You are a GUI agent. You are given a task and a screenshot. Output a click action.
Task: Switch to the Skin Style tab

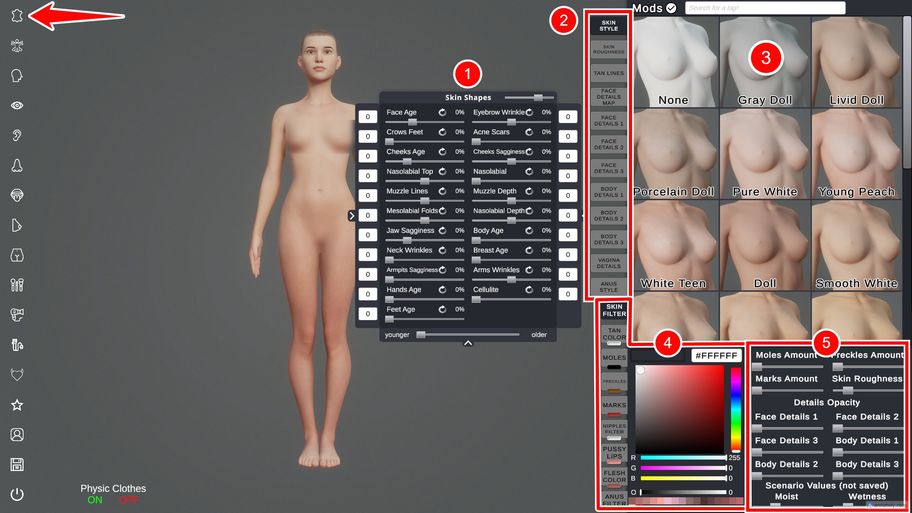click(608, 26)
